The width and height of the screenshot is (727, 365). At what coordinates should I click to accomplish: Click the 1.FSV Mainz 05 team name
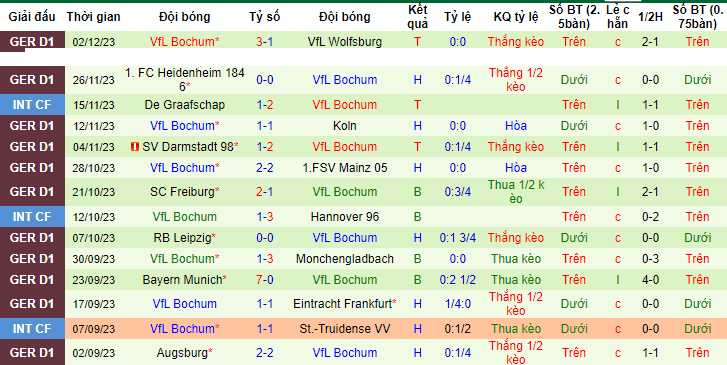(344, 168)
